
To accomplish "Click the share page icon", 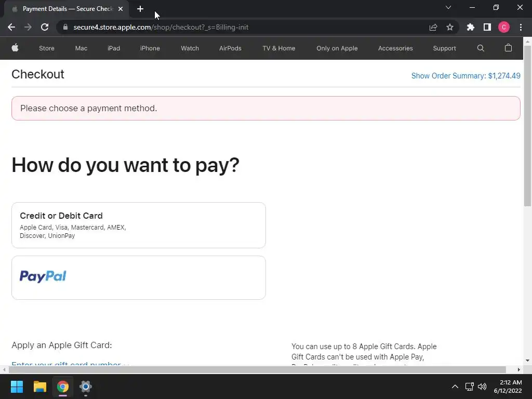I will [433, 27].
